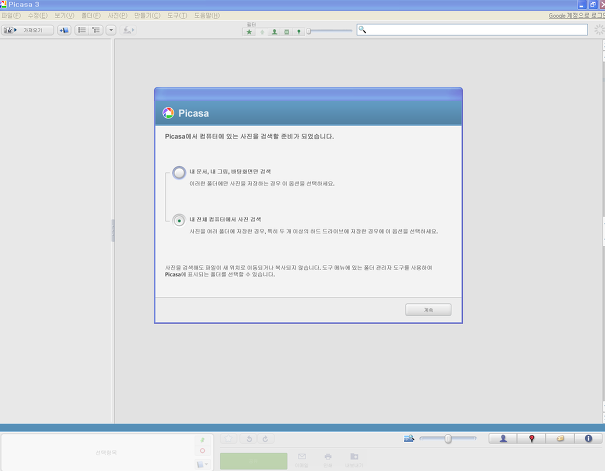
Task: Click the Print icon in bottom bar
Action: point(328,460)
